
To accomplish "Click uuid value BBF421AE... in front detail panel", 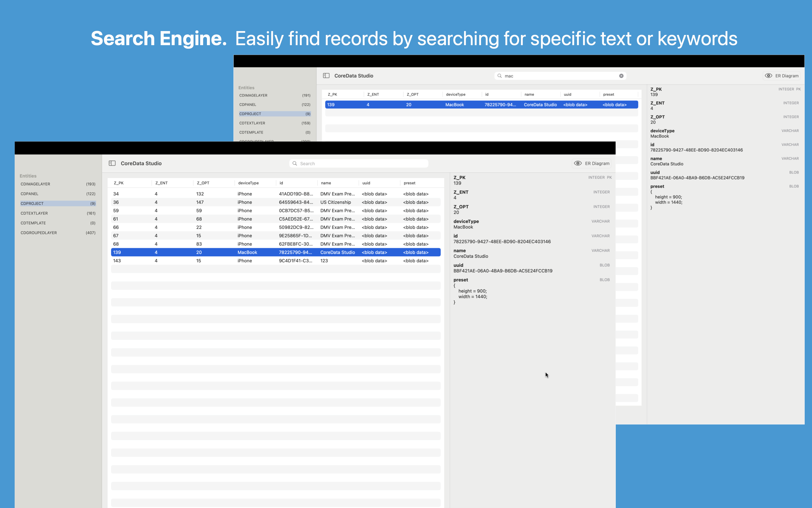I will pos(503,271).
